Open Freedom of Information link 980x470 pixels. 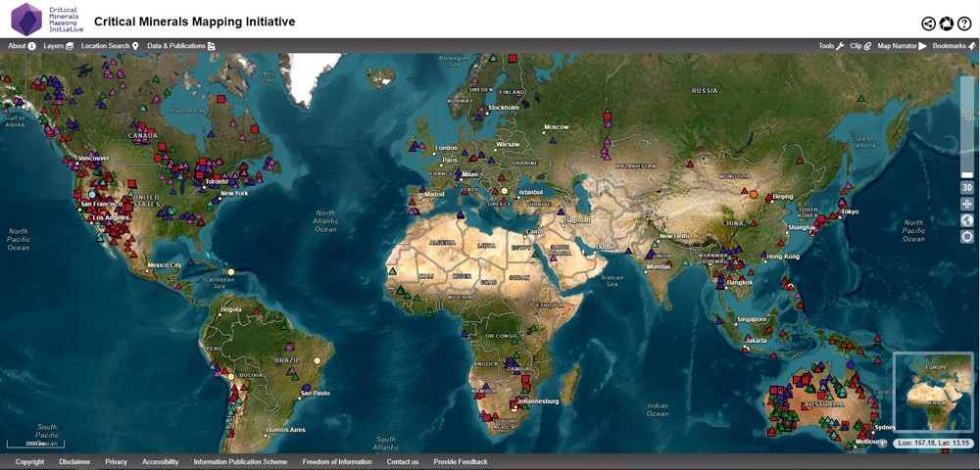(x=337, y=462)
